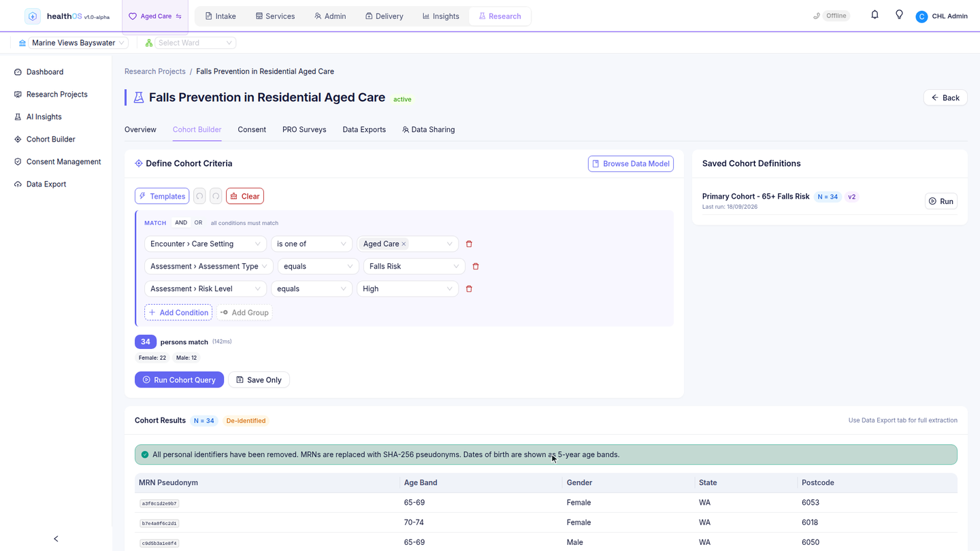Screen dimensions: 980x551
Task: Switch to the Consent tab
Action: 252,129
